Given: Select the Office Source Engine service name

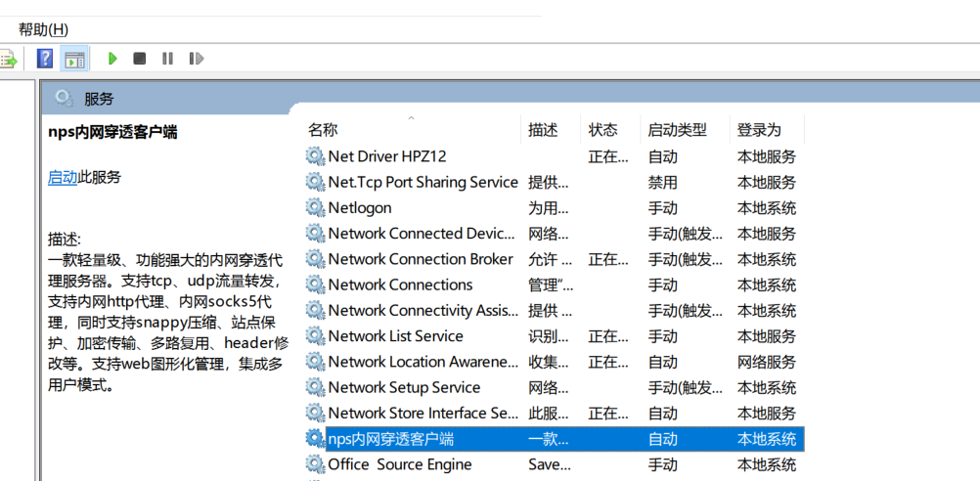Looking at the screenshot, I should [x=400, y=464].
